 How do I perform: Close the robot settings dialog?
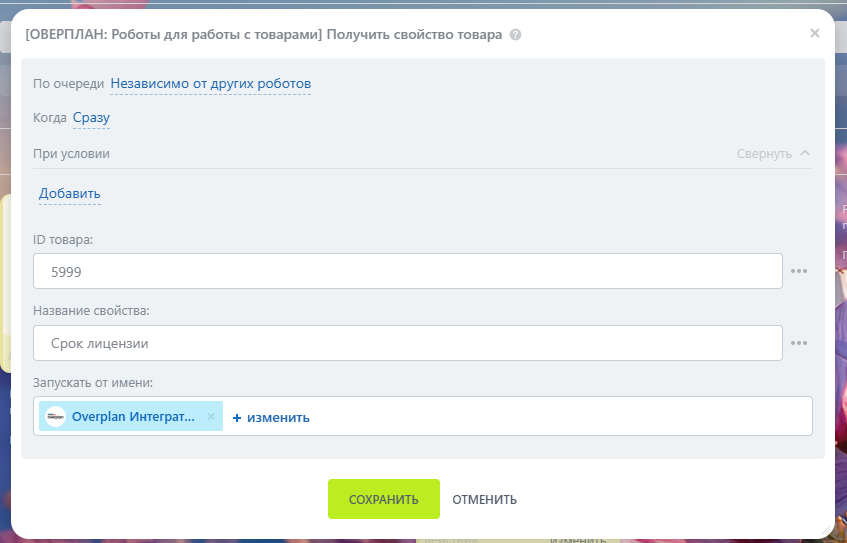point(814,33)
